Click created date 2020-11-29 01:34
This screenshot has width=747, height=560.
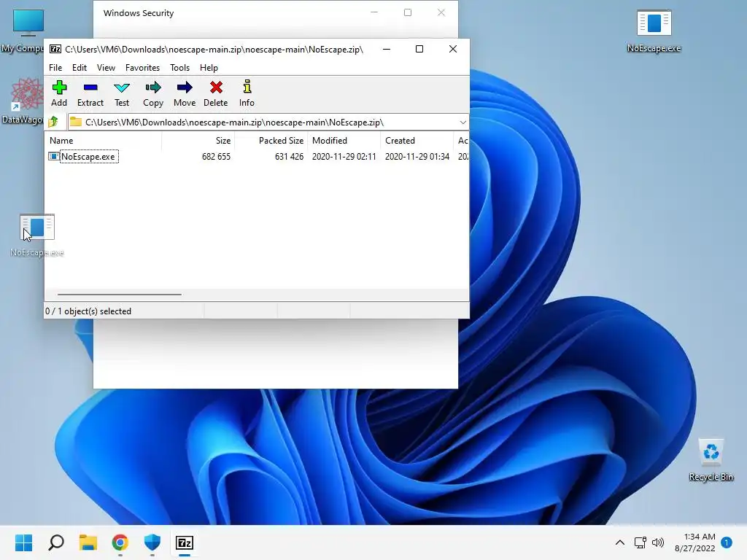click(x=417, y=157)
